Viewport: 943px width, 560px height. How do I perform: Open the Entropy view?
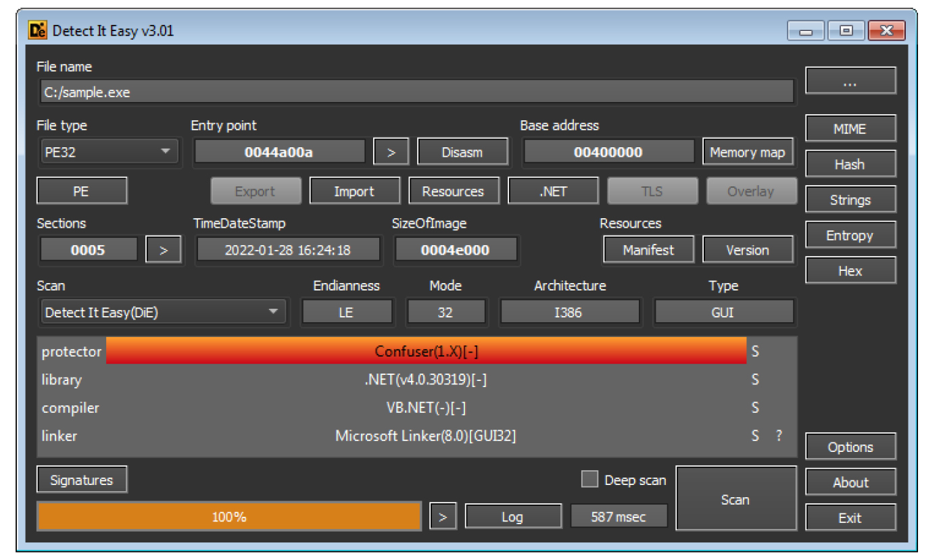pos(850,235)
